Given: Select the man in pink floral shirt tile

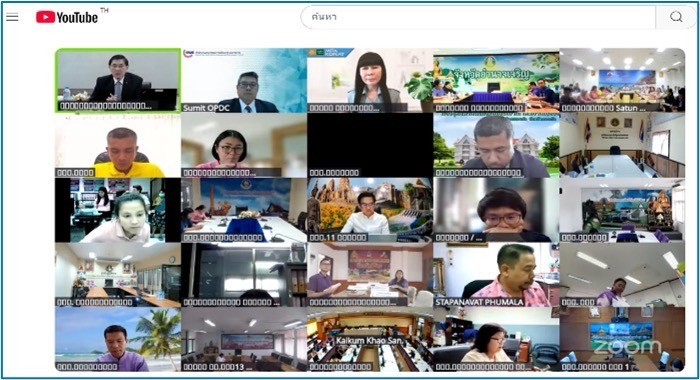Looking at the screenshot, I should 496,275.
